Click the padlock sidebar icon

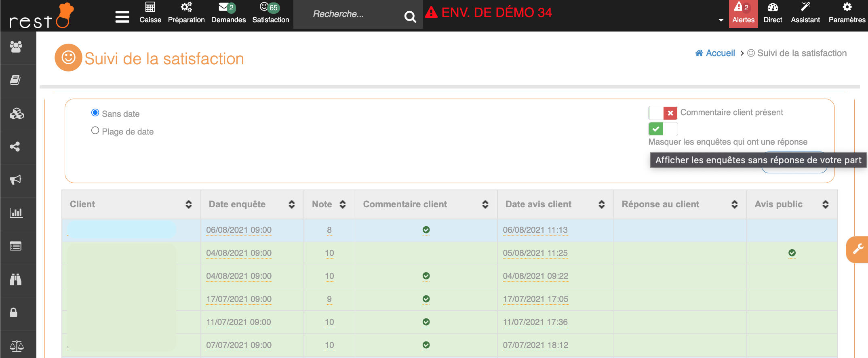(14, 312)
